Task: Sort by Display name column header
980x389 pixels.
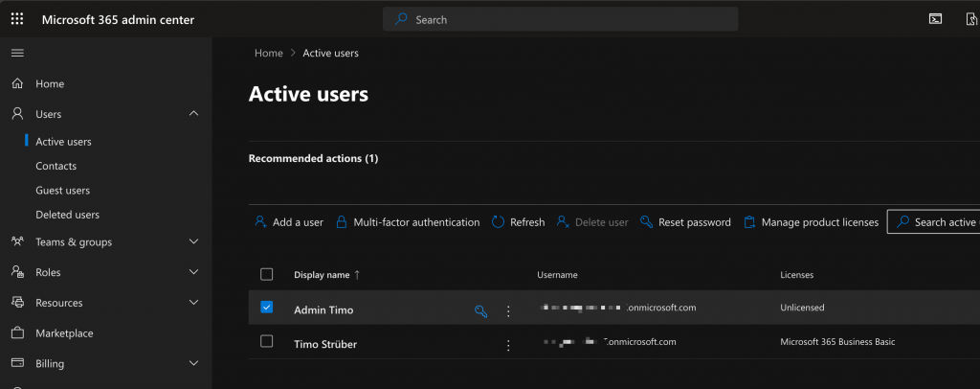Action: click(322, 275)
